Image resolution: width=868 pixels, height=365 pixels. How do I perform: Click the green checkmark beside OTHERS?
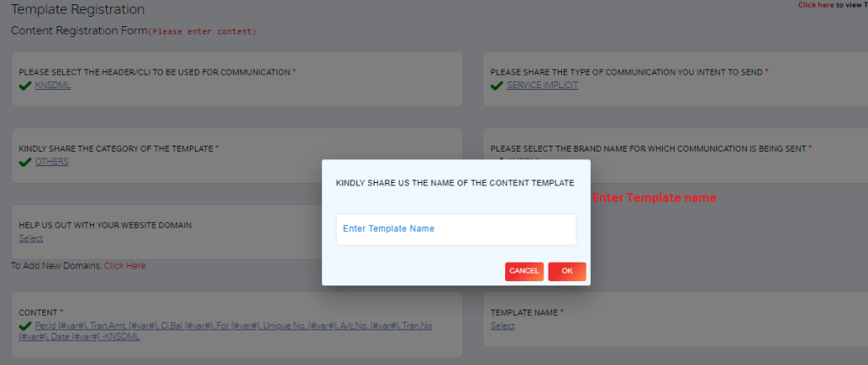point(25,162)
